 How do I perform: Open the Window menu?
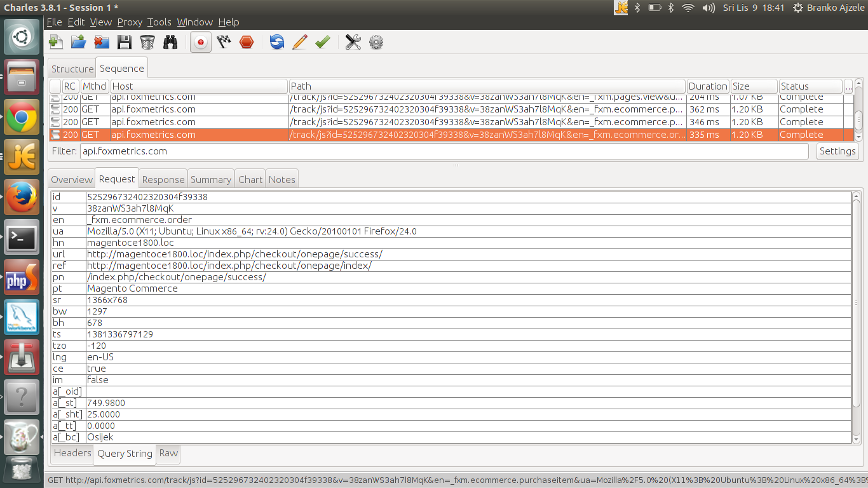tap(195, 22)
